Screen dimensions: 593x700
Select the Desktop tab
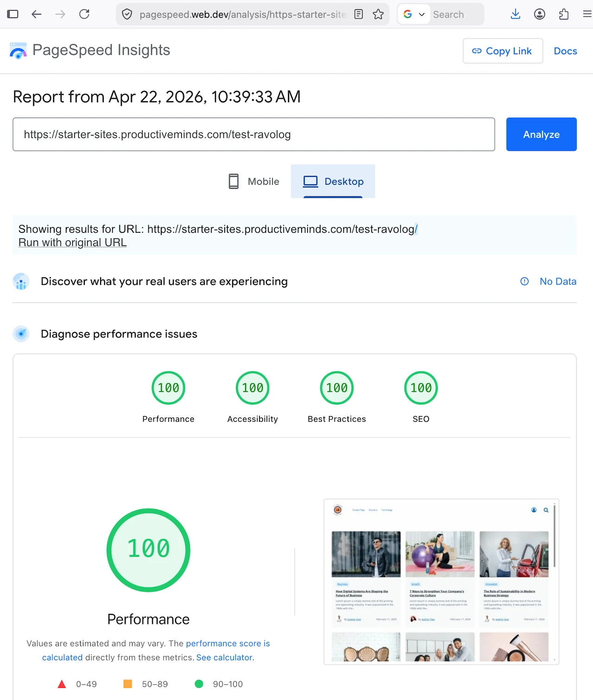333,181
